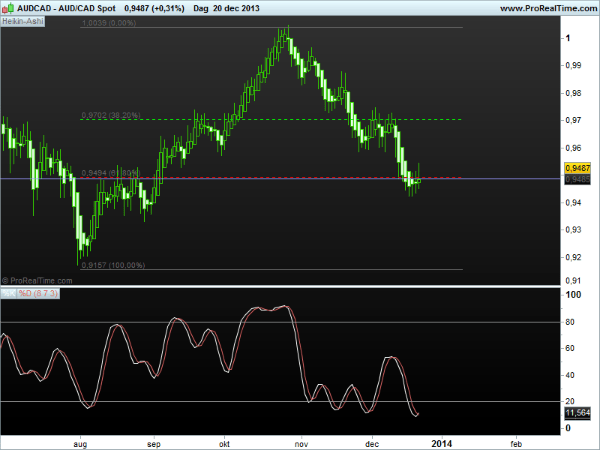This screenshot has width=600, height=450.
Task: Click the 0,92 price axis label
Action: tap(573, 257)
